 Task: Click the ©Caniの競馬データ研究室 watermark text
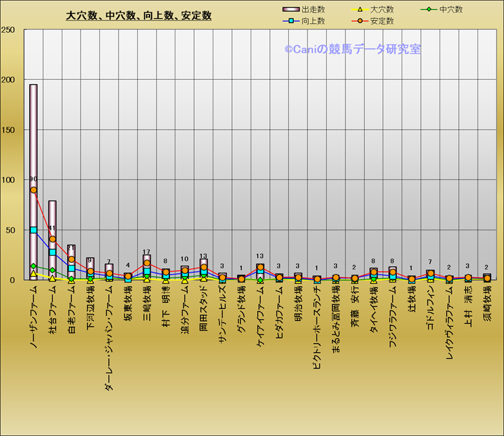coord(353,49)
